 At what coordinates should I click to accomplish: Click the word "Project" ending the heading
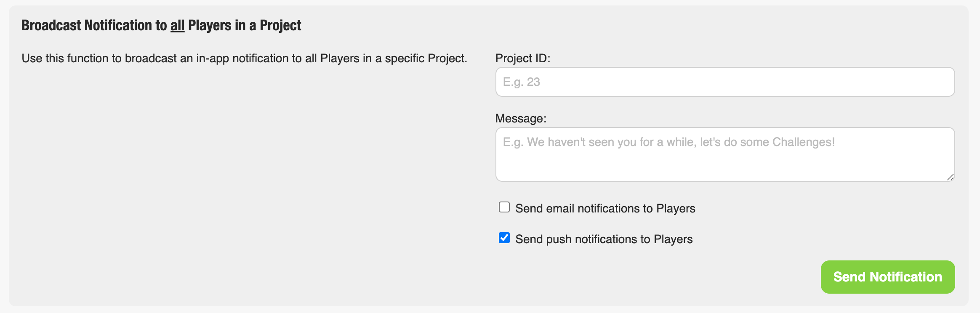click(280, 25)
